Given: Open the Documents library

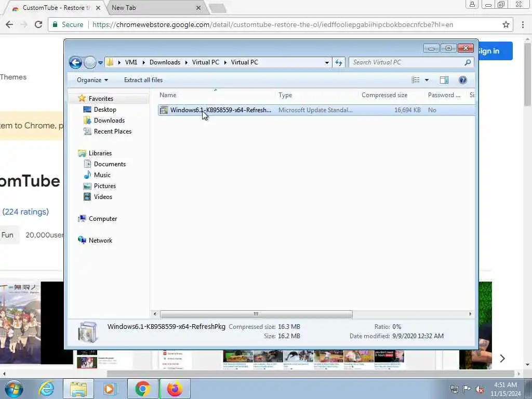Looking at the screenshot, I should [x=110, y=164].
